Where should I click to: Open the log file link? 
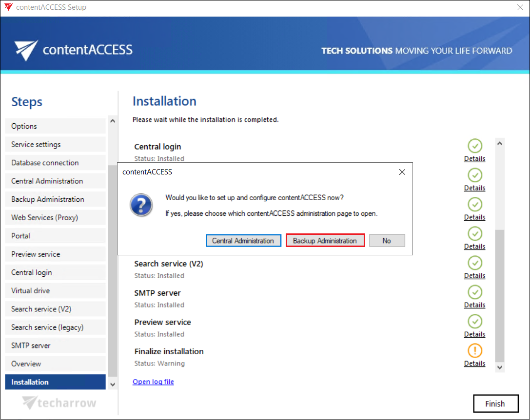pyautogui.click(x=153, y=382)
